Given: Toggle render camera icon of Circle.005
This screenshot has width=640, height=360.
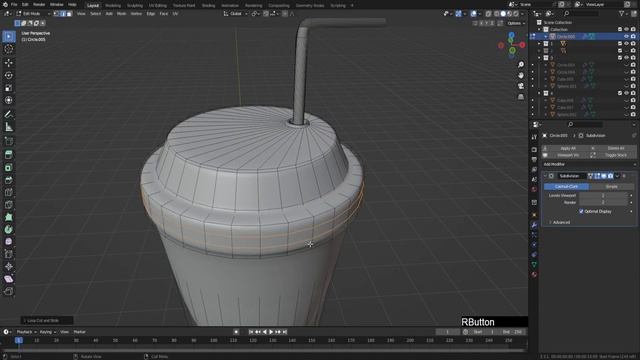Looking at the screenshot, I should (633, 36).
